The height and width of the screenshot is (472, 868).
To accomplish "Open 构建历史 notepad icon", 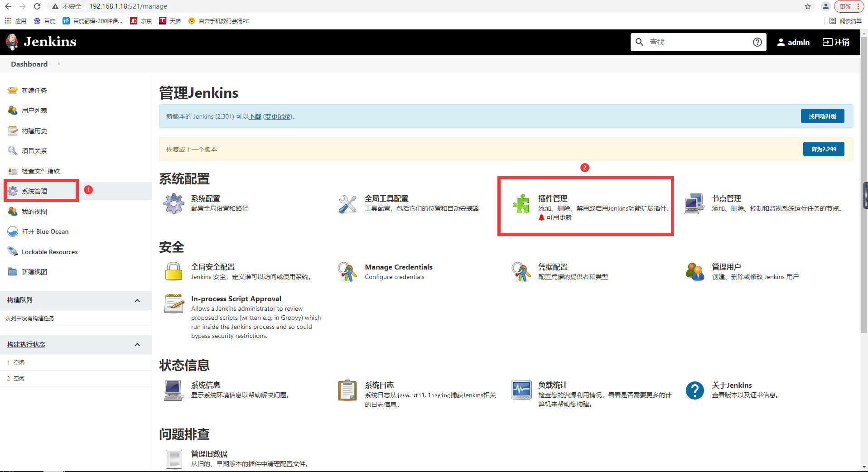I will (x=13, y=130).
